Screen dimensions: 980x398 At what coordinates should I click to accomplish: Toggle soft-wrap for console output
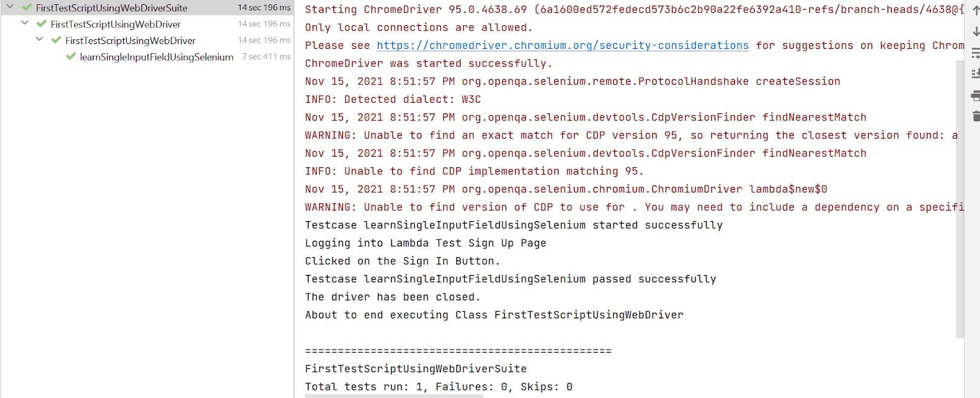click(x=975, y=54)
